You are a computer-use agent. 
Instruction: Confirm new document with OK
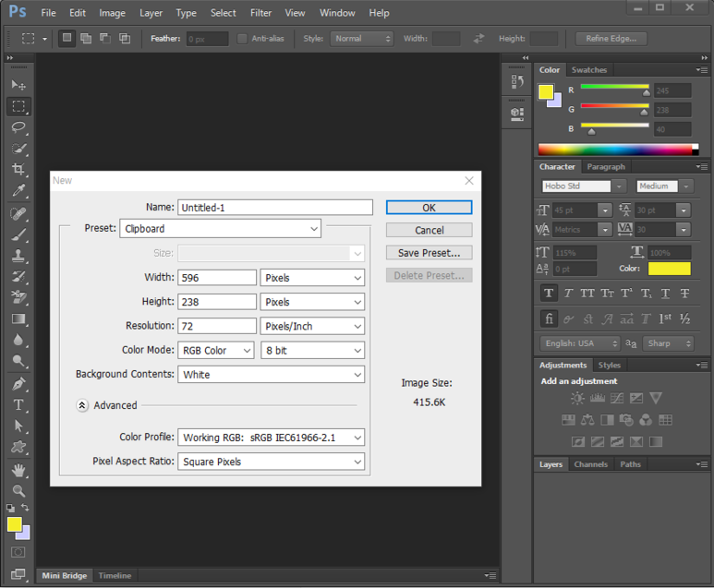pos(429,208)
